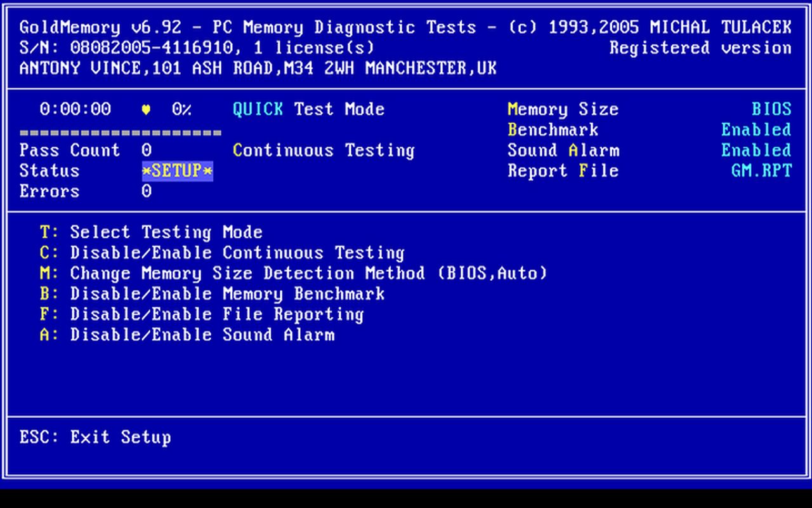This screenshot has height=508, width=812.
Task: Click the Enabled value beside Benchmark
Action: 756,130
